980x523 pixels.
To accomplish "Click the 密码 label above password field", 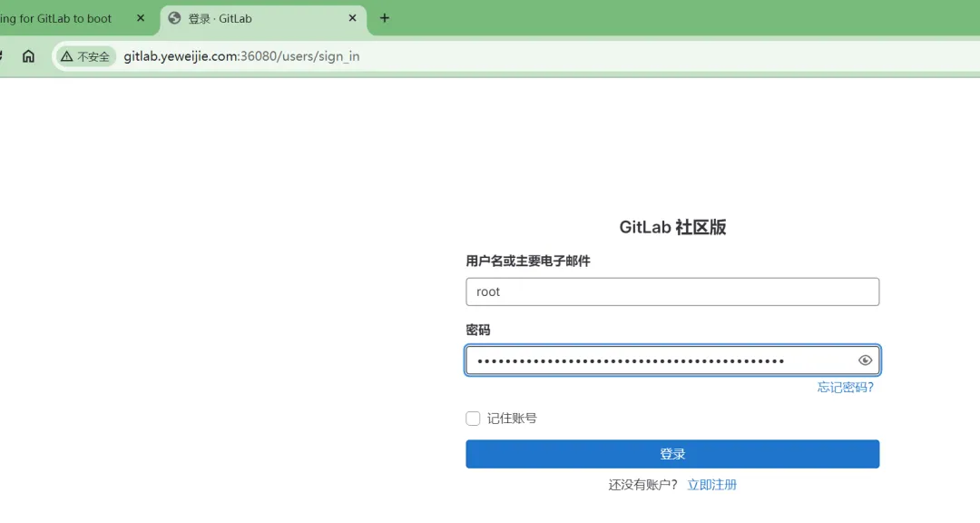I will pyautogui.click(x=477, y=331).
